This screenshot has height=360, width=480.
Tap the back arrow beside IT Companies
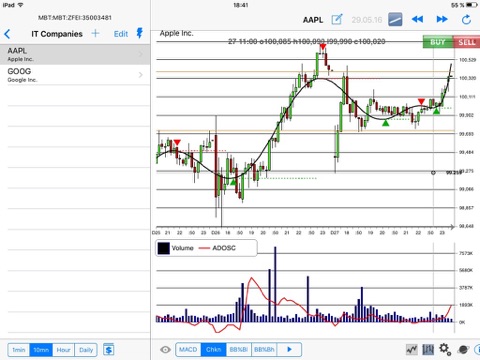[7, 34]
